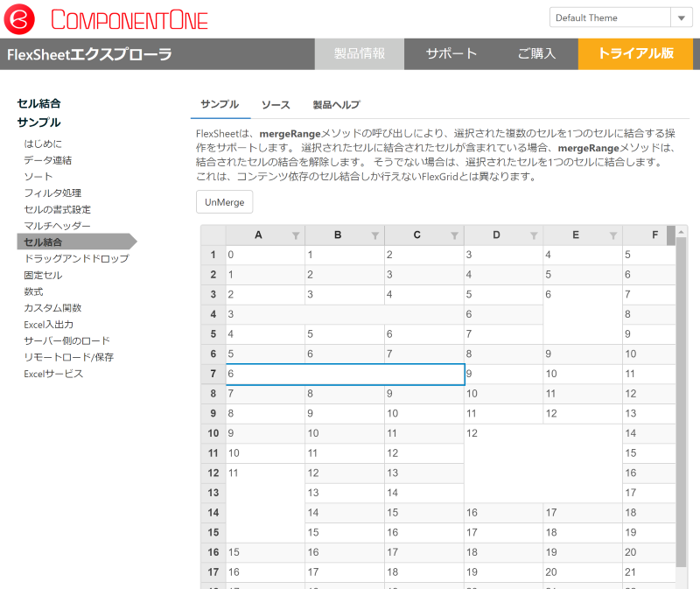This screenshot has height=589, width=700.
Task: Go to the ソート sample
Action: coord(38,177)
